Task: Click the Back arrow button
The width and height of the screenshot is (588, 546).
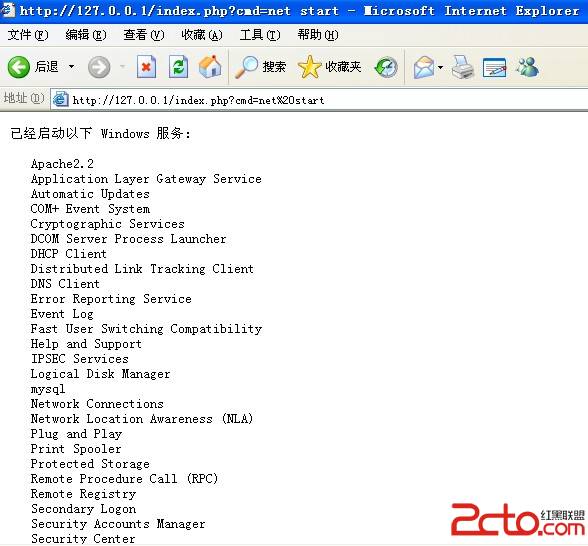Action: pos(18,68)
